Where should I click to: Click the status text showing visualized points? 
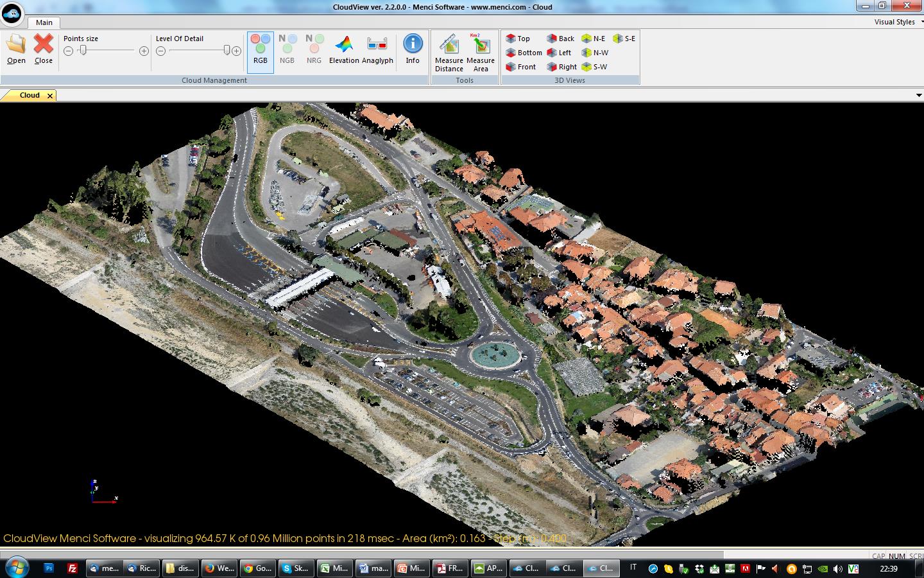(285, 538)
